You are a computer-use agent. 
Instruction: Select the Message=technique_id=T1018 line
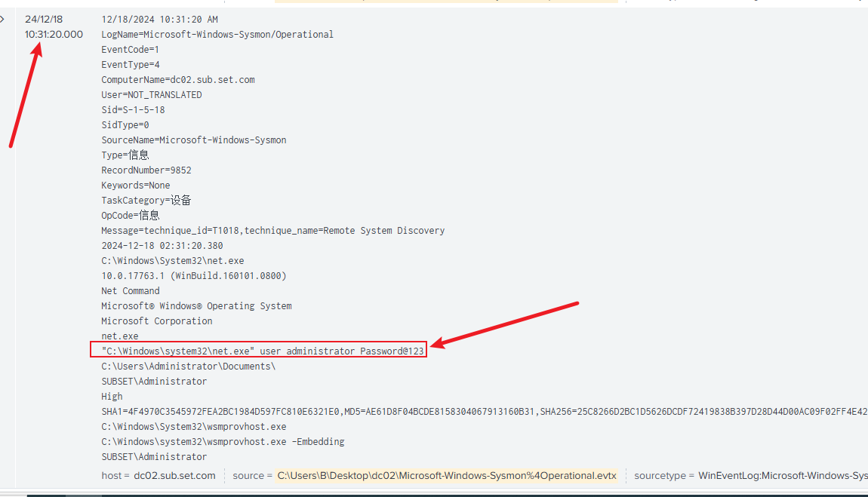[273, 231]
